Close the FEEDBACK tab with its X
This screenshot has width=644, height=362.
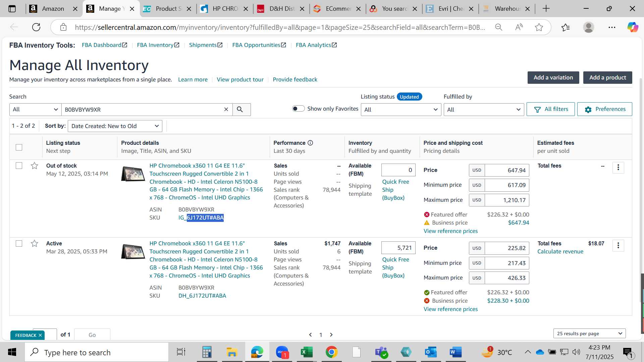coord(40,335)
